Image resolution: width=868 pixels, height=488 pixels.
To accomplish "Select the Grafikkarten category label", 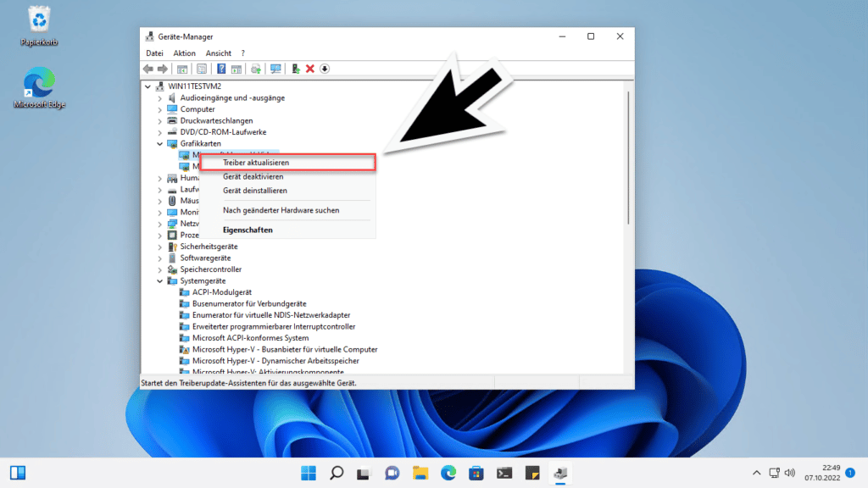I will pos(200,144).
